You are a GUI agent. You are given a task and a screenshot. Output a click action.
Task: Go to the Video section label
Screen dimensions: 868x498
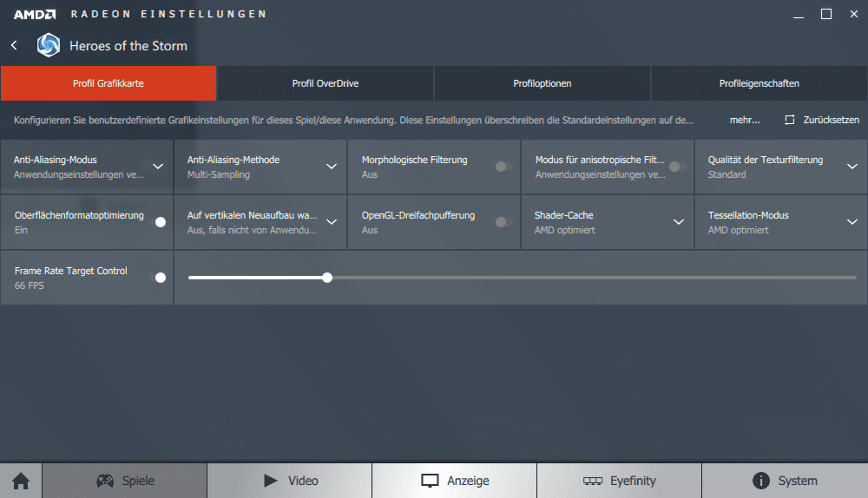click(303, 481)
